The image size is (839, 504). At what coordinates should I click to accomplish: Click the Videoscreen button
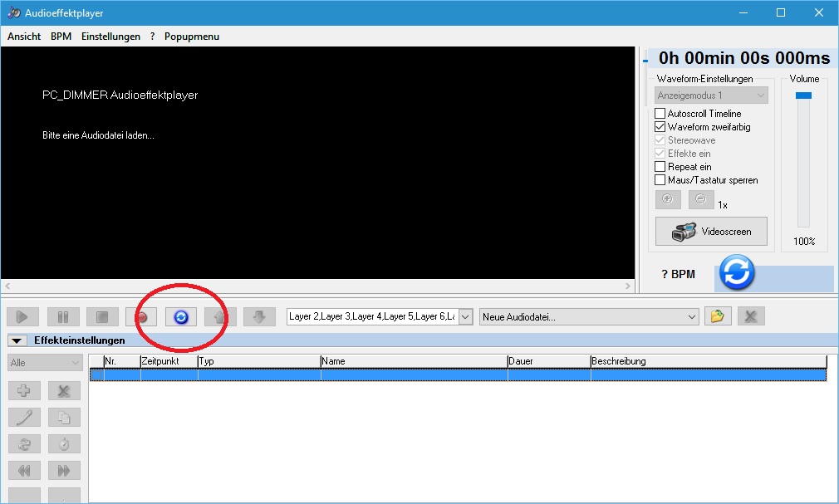click(711, 232)
